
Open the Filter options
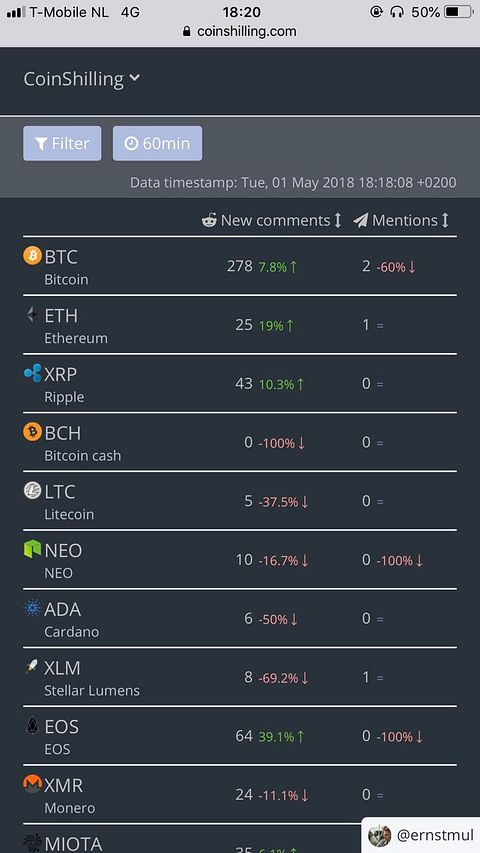(x=62, y=144)
